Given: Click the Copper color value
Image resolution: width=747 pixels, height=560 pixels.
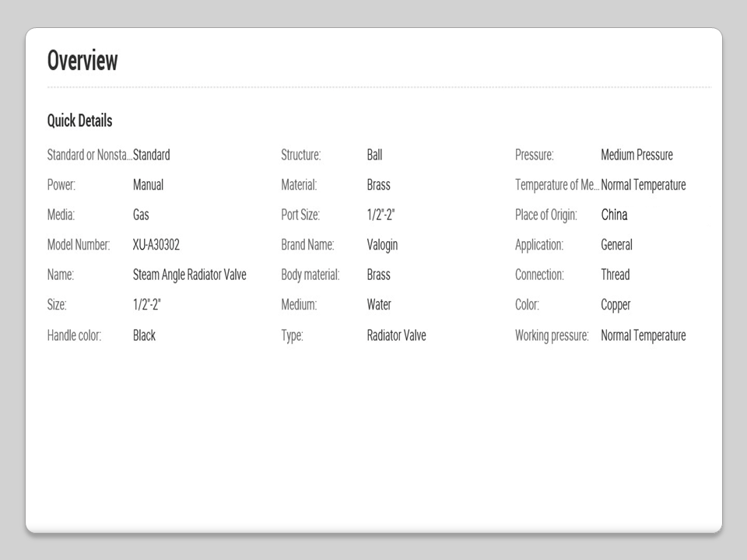Looking at the screenshot, I should [615, 305].
